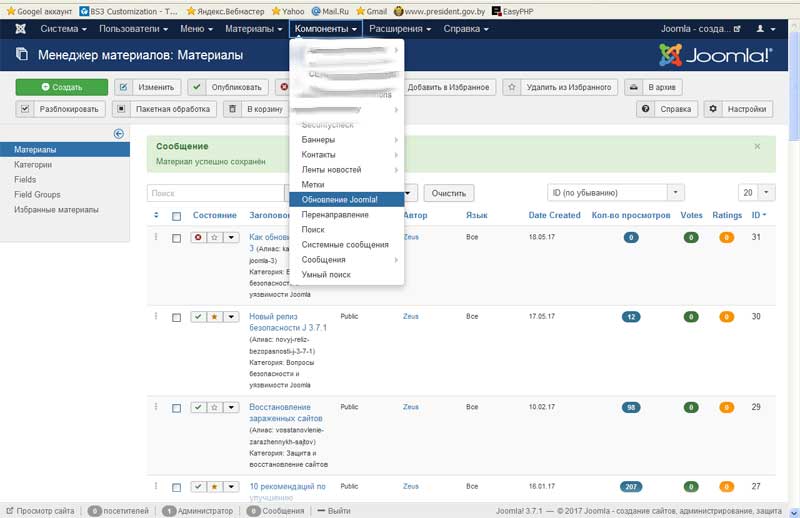Click the orange ratings badge for article 31

pyautogui.click(x=727, y=237)
